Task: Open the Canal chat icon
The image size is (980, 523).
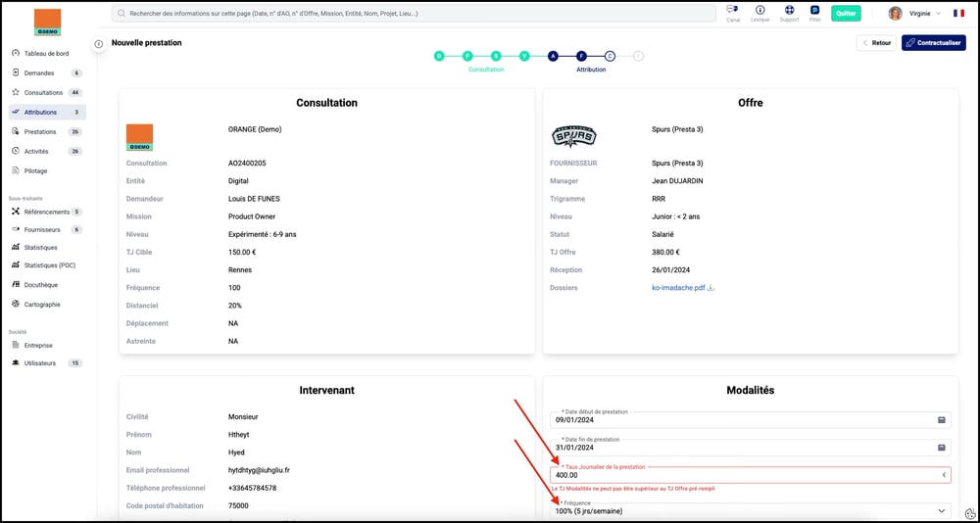Action: click(733, 11)
